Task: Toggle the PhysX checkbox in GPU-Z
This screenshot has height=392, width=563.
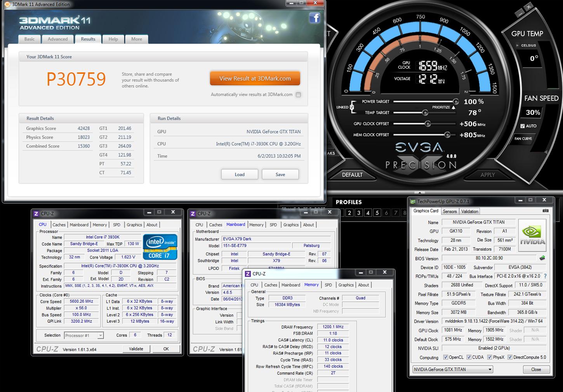Action: pos(490,357)
